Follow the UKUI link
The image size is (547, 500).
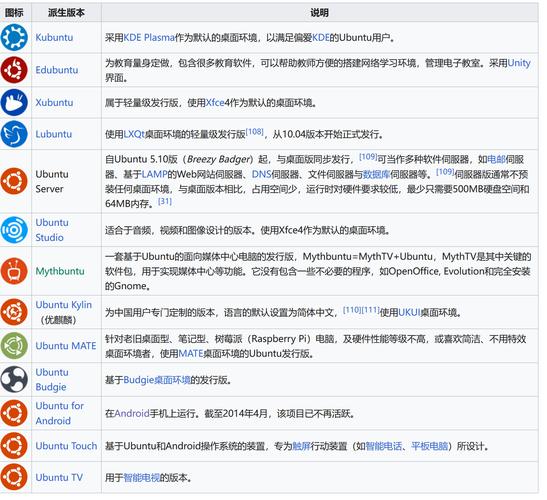click(409, 312)
